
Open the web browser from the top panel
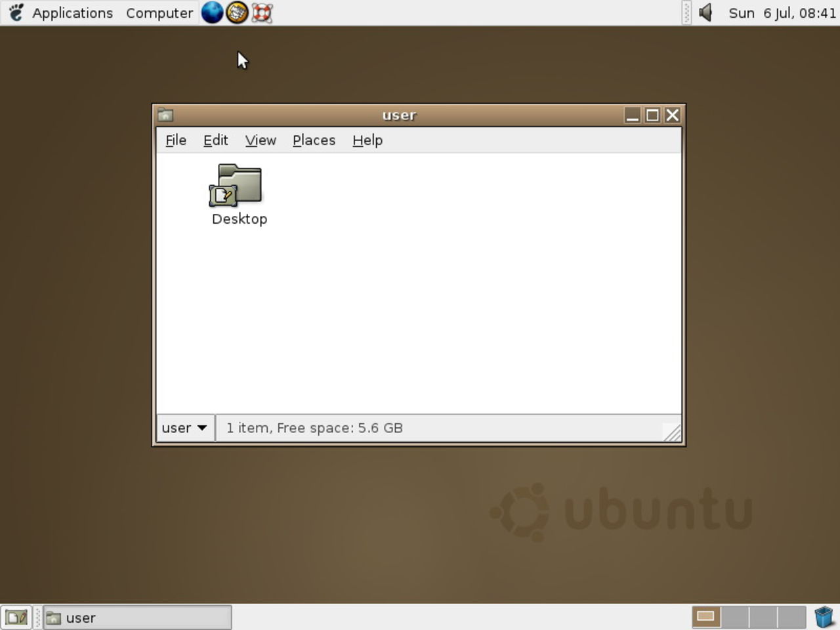(x=212, y=12)
